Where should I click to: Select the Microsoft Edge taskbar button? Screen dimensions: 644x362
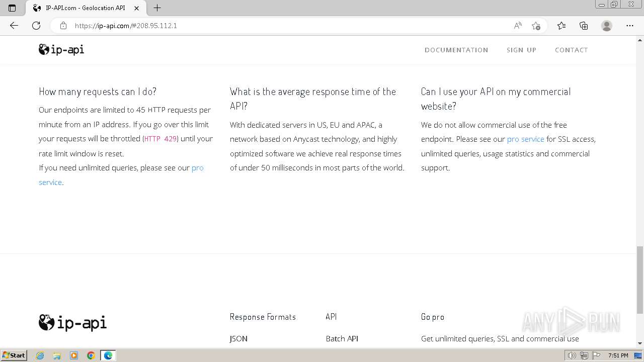[108, 355]
